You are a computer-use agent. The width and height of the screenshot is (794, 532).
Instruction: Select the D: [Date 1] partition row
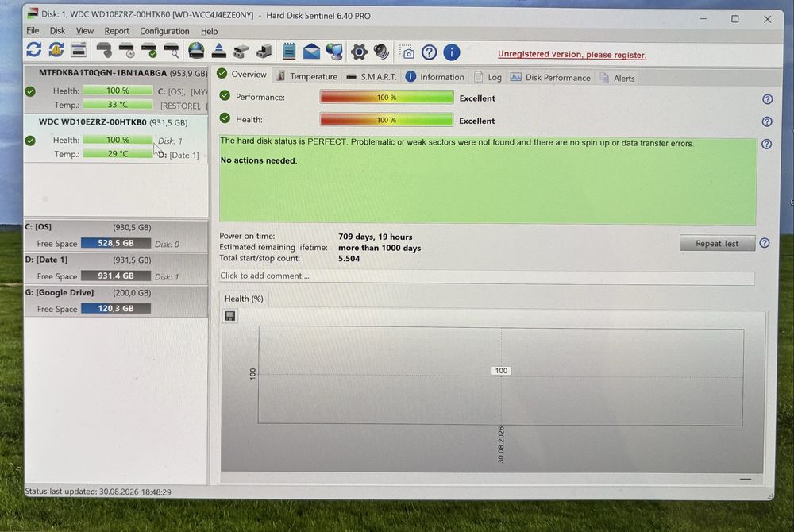coord(116,268)
